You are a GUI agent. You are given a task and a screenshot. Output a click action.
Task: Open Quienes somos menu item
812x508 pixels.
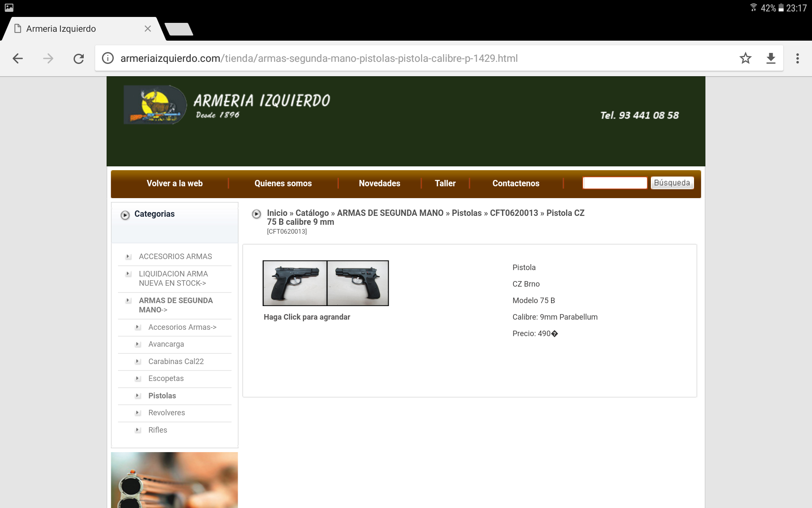283,183
